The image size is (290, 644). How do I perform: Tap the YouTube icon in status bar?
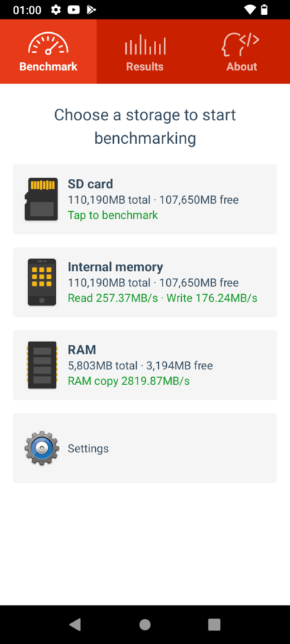[x=74, y=9]
